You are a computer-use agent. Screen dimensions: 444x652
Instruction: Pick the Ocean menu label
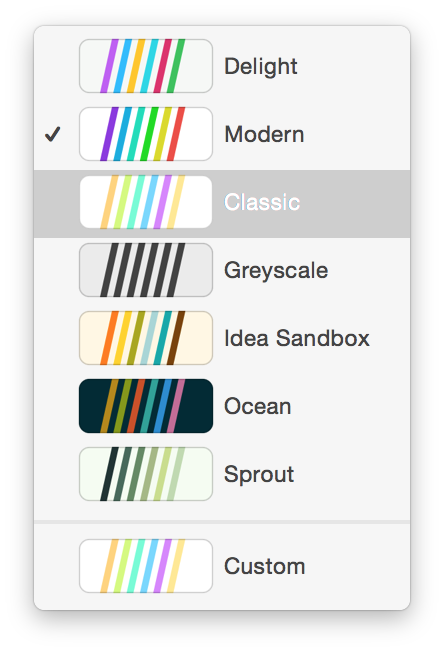point(258,406)
